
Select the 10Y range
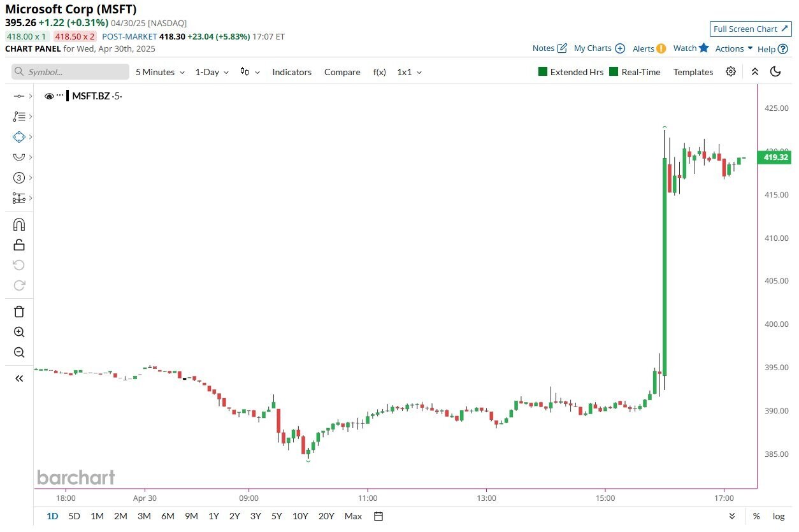point(300,516)
